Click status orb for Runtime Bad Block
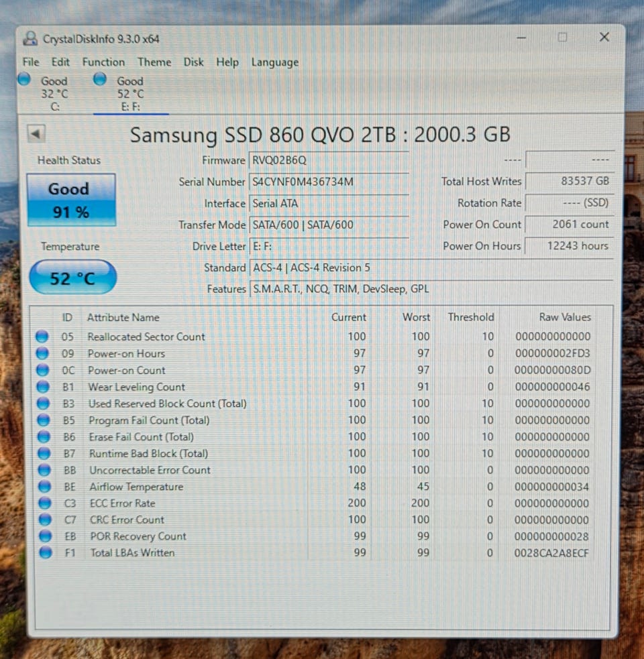The height and width of the screenshot is (659, 644). [x=44, y=453]
